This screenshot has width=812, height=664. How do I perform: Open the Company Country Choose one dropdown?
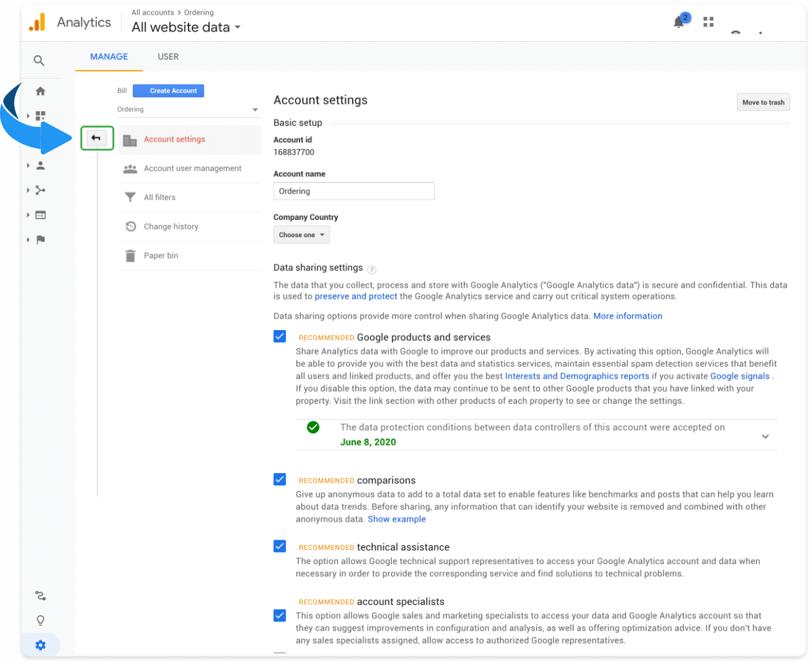301,235
